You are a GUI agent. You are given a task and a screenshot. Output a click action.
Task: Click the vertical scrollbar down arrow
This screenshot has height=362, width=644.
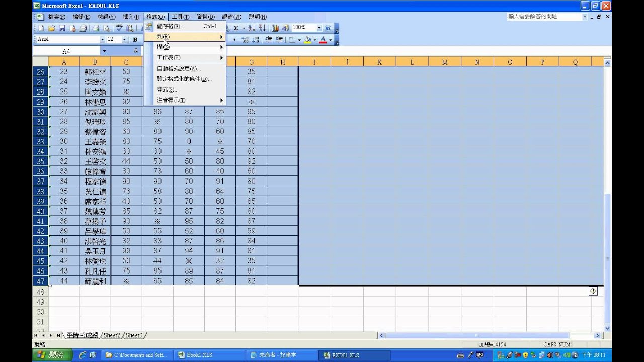coord(607,328)
